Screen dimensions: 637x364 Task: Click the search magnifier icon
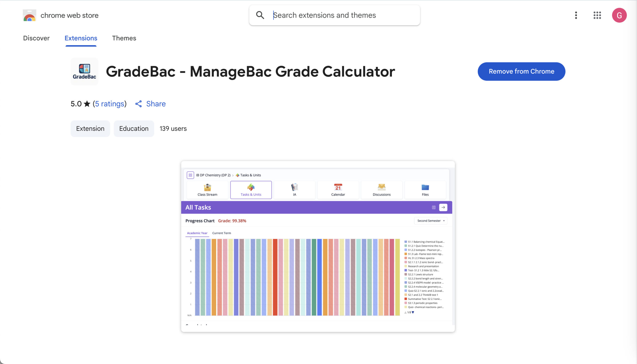click(x=260, y=15)
